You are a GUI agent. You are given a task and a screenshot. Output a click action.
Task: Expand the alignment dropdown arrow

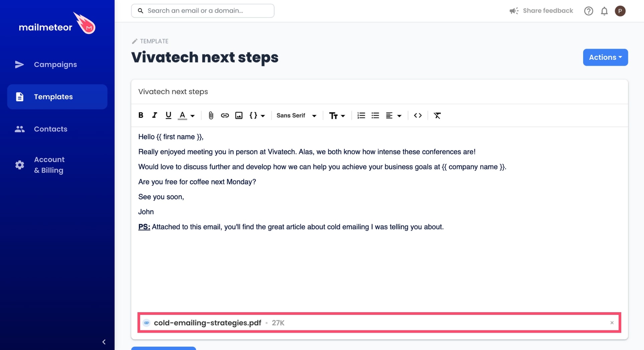tap(399, 116)
